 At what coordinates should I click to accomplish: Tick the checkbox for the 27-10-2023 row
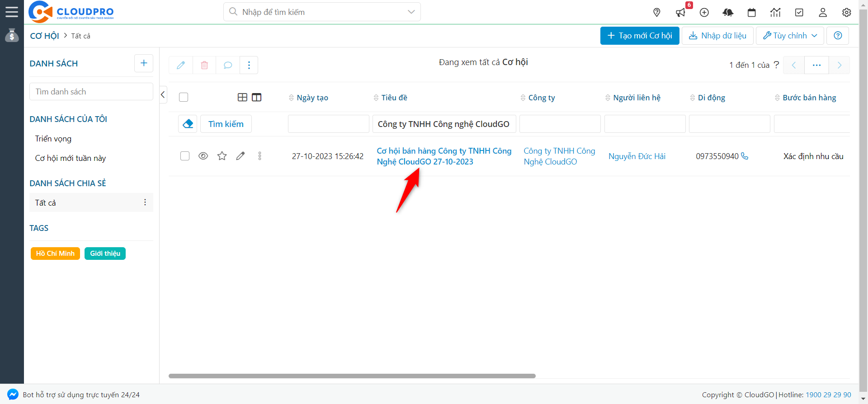pos(185,156)
